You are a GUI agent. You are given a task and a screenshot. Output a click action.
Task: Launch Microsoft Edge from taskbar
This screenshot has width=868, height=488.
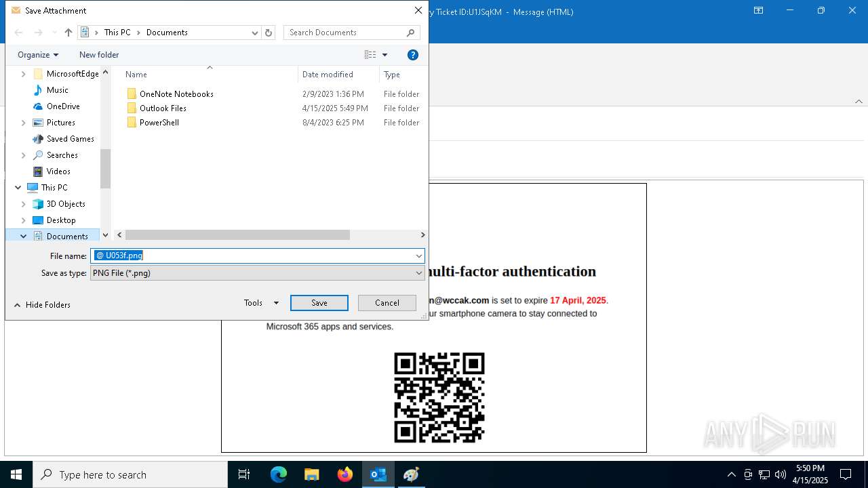[279, 474]
